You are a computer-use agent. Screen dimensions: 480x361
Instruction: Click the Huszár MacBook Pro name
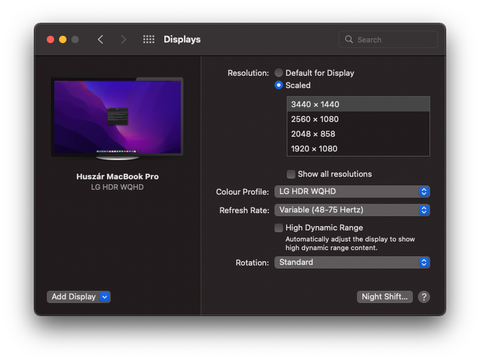click(117, 176)
